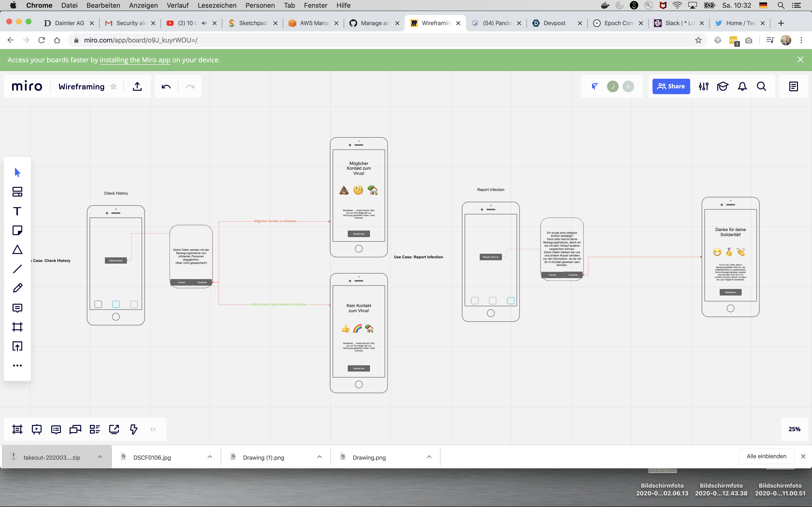Select the Sticky note tool
This screenshot has height=507, width=812.
tap(17, 231)
